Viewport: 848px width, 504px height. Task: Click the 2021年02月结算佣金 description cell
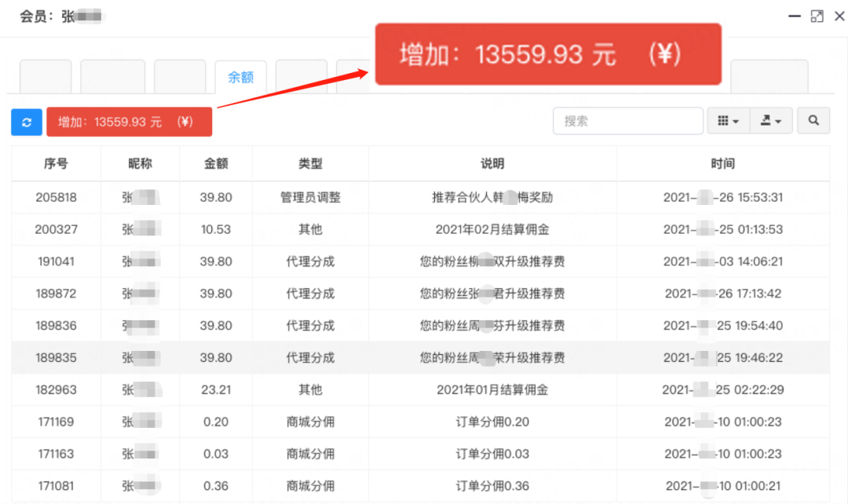[x=492, y=230]
